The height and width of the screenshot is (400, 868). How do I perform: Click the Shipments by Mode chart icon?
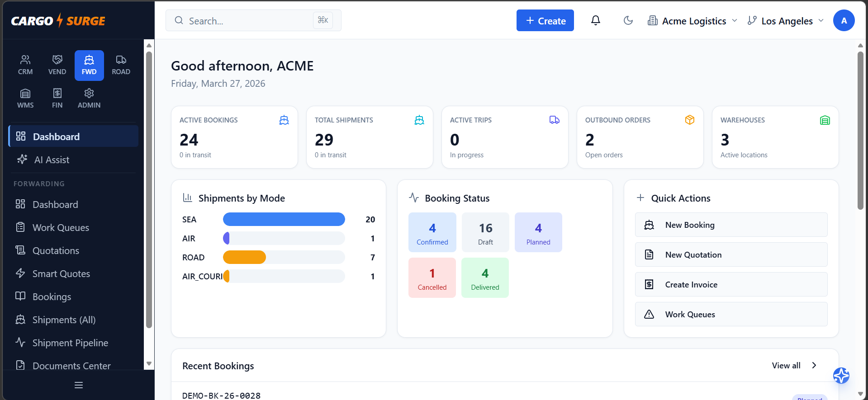(187, 198)
